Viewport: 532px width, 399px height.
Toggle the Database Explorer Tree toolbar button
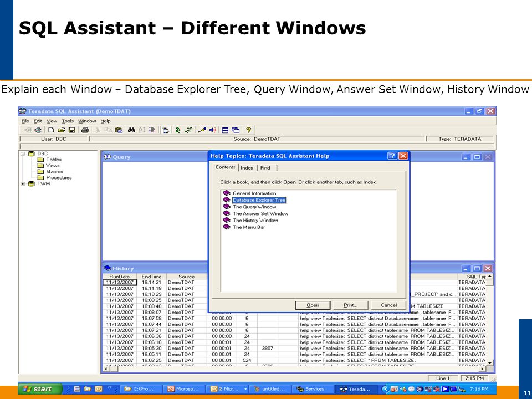point(166,130)
